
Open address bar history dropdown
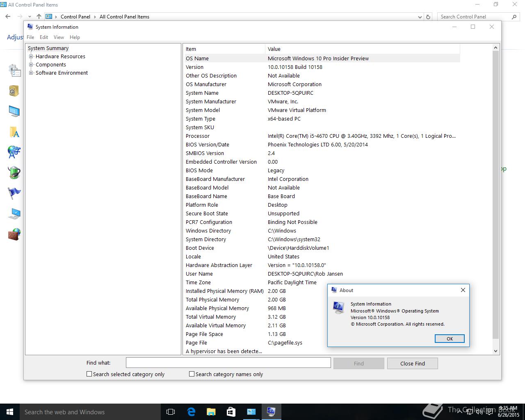420,17
